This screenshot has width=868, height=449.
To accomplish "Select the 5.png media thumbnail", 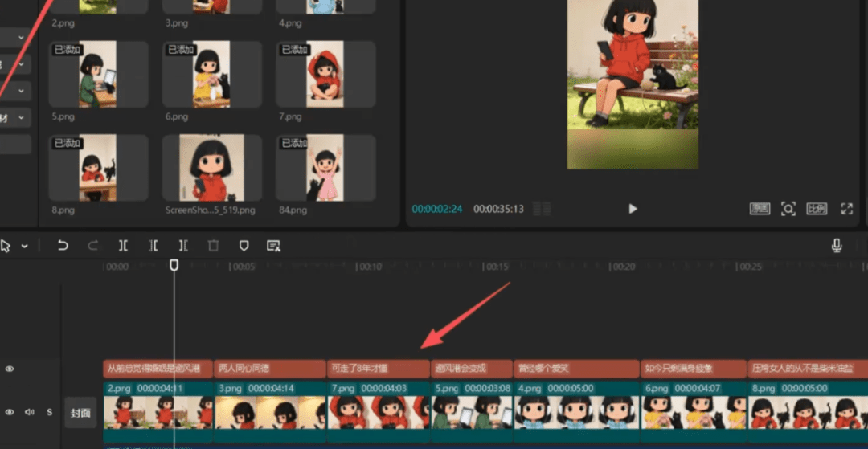I will pos(98,74).
